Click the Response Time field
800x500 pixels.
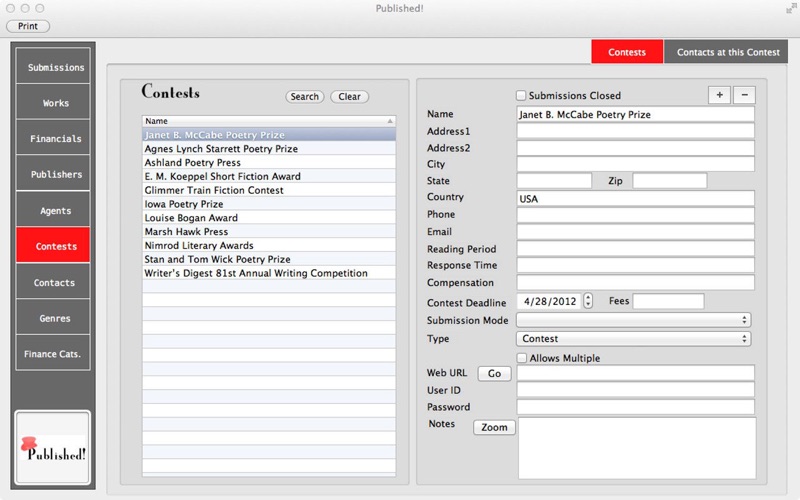[635, 265]
